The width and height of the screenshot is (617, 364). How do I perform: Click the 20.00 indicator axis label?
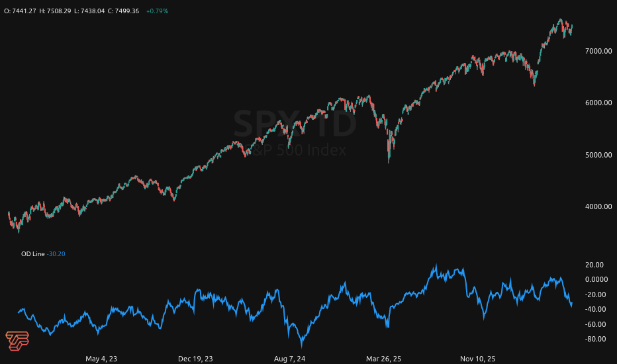point(594,265)
